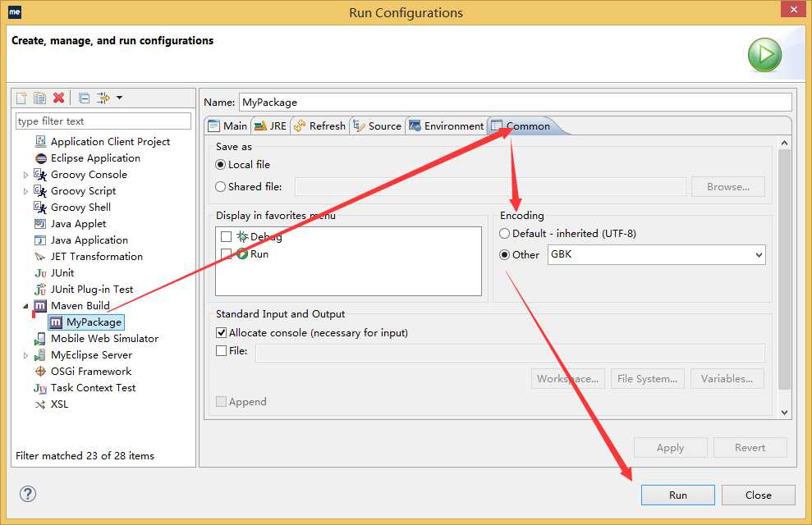Switch to the Source tab
Viewport: 812px width, 525px height.
377,126
